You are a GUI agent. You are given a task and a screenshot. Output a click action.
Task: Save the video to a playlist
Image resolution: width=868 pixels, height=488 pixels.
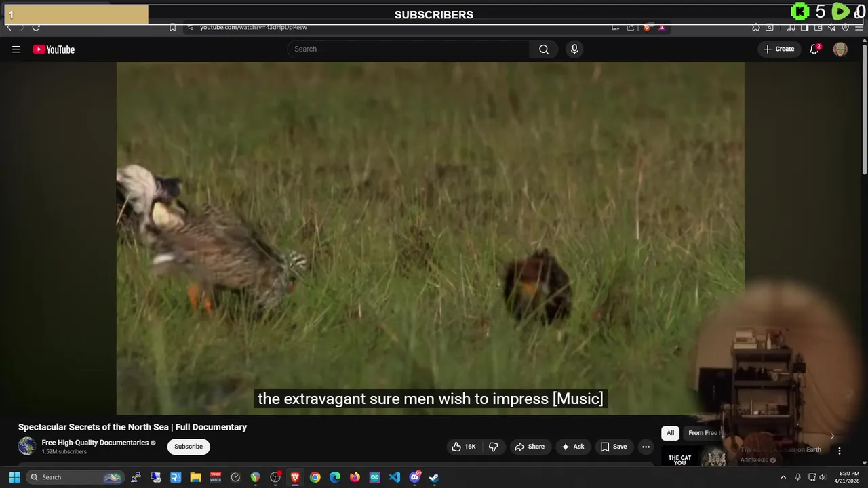(x=614, y=447)
